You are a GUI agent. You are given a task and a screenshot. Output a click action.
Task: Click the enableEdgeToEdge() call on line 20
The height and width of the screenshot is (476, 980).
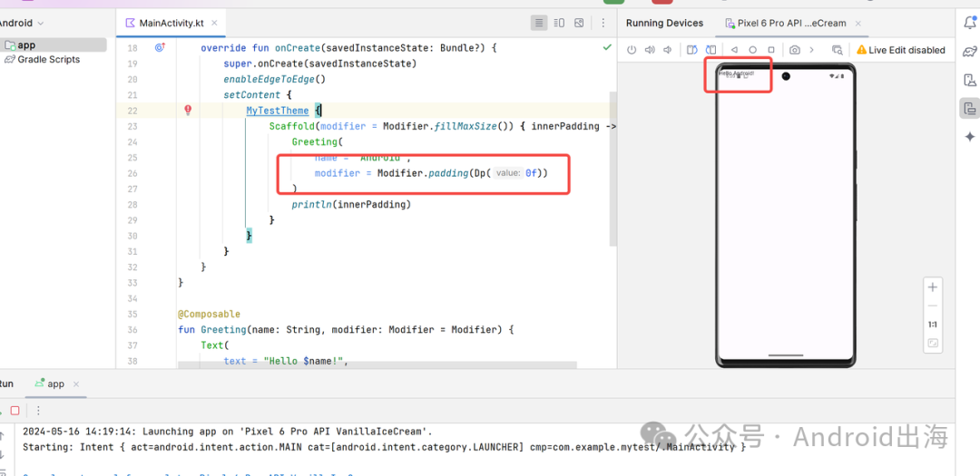click(x=275, y=80)
